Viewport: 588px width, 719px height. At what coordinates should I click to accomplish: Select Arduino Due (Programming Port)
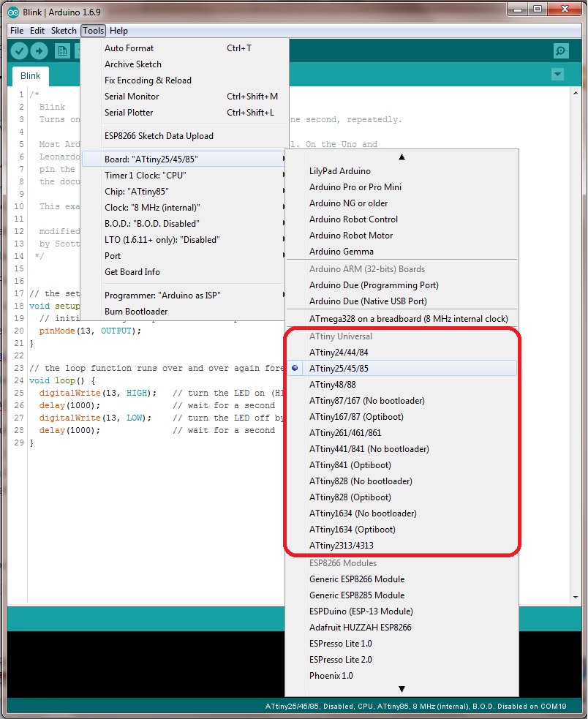pyautogui.click(x=402, y=285)
